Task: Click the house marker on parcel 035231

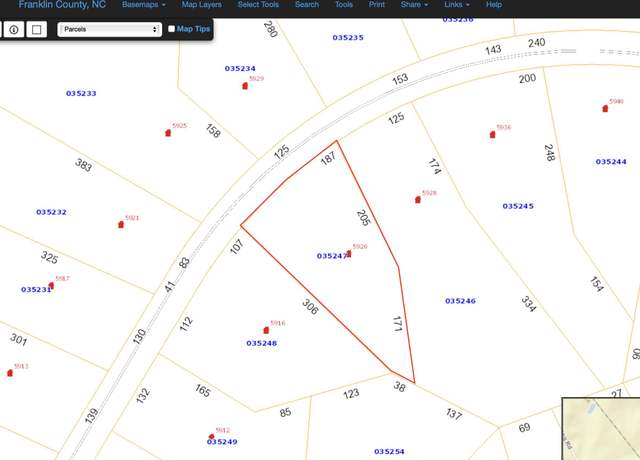Action: [x=51, y=285]
